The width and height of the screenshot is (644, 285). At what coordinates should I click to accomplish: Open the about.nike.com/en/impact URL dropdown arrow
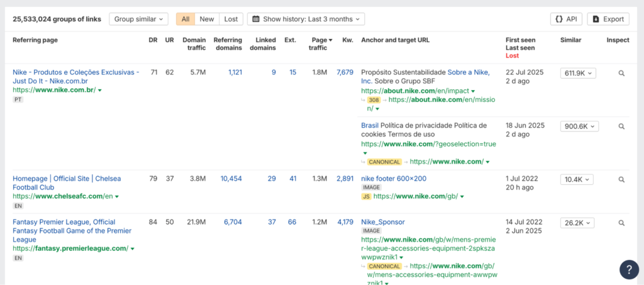[473, 91]
